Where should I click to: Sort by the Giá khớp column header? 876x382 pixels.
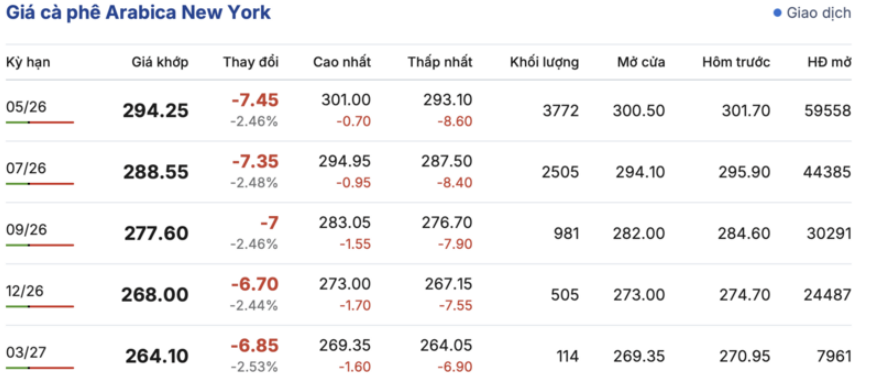pyautogui.click(x=160, y=63)
